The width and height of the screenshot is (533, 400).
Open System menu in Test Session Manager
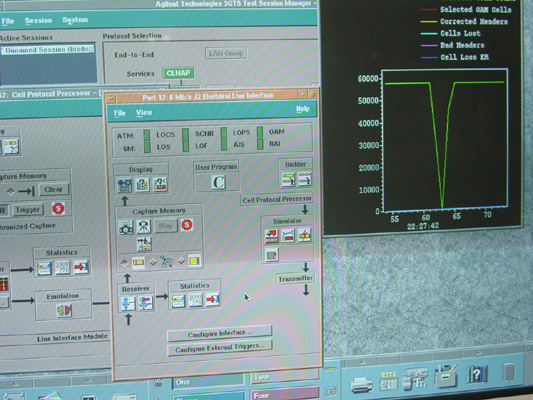pos(75,20)
